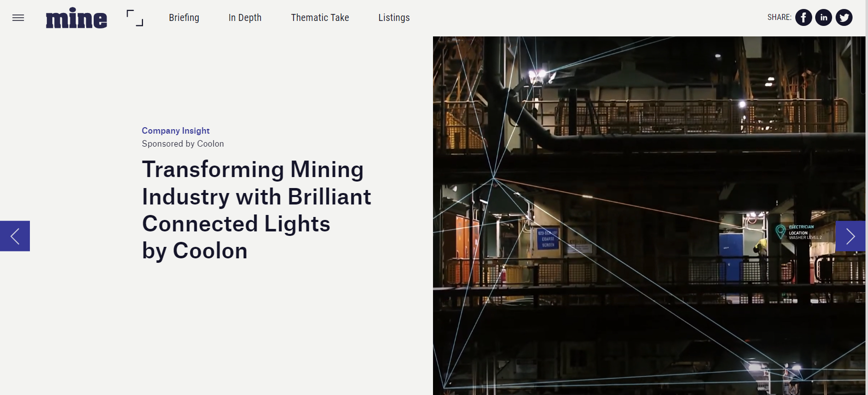
Task: Open the Briefing section
Action: 184,17
